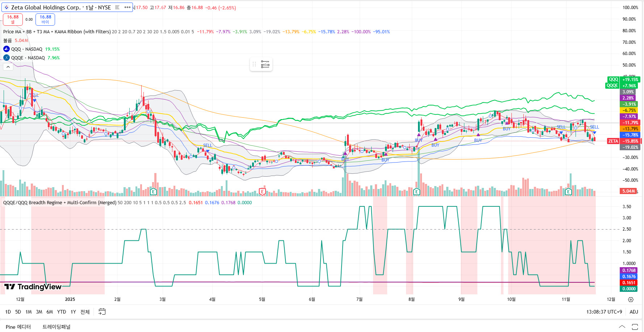
Task: Select the QQQE round logo icon in the legend
Action: [7, 58]
